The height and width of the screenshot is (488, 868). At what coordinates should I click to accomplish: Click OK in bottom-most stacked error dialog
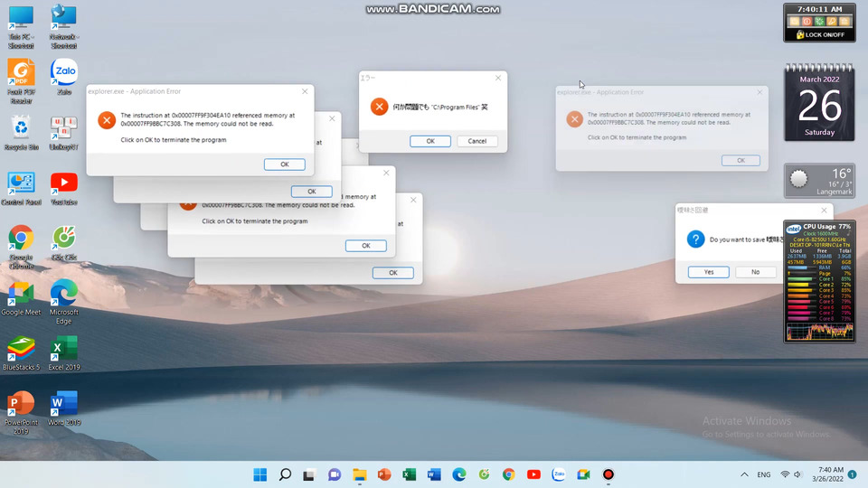click(x=393, y=273)
